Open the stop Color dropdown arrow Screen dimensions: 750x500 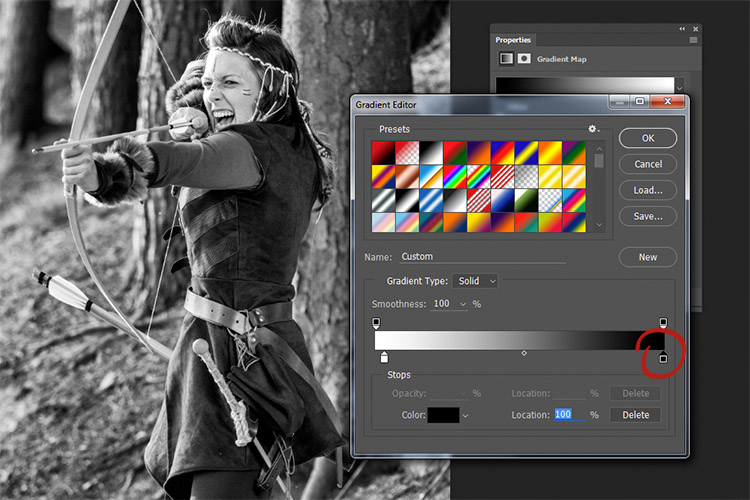click(465, 416)
